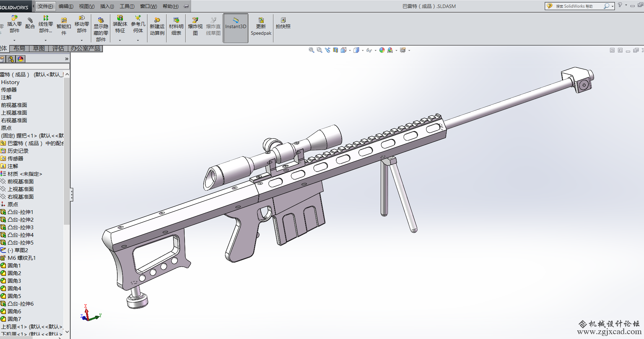
Task: Switch to the 草图 tab
Action: coord(39,48)
